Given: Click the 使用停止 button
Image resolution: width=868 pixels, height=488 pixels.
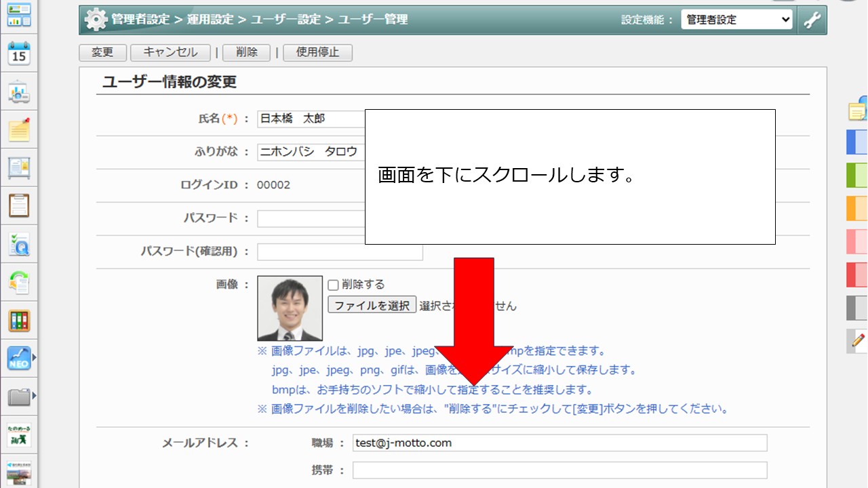Looking at the screenshot, I should pos(317,52).
